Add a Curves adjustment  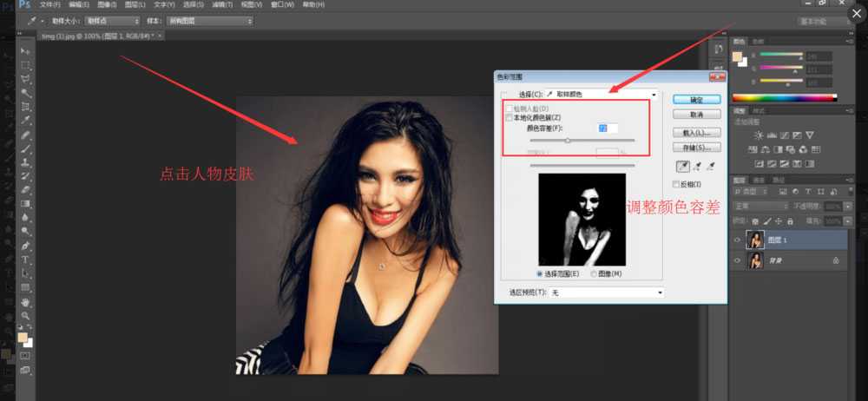pyautogui.click(x=784, y=135)
